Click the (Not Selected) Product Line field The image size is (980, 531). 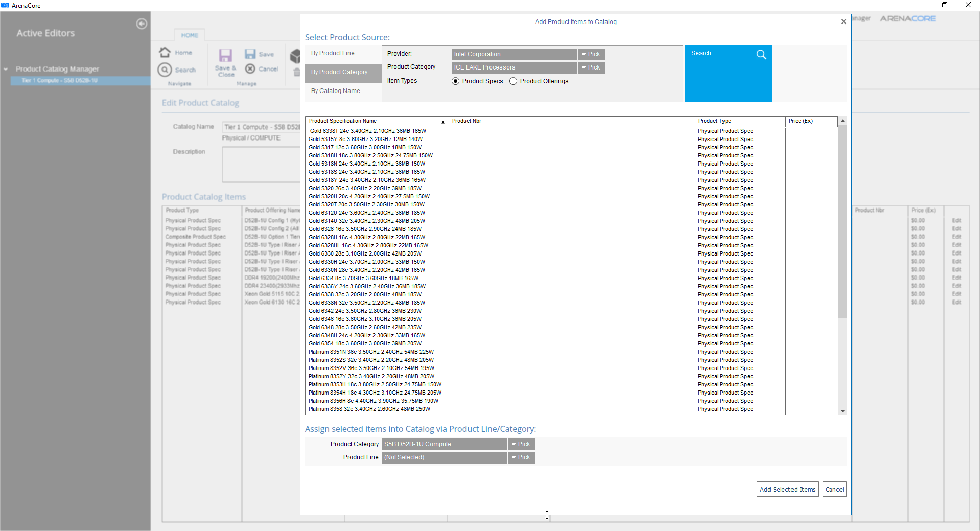tap(445, 457)
